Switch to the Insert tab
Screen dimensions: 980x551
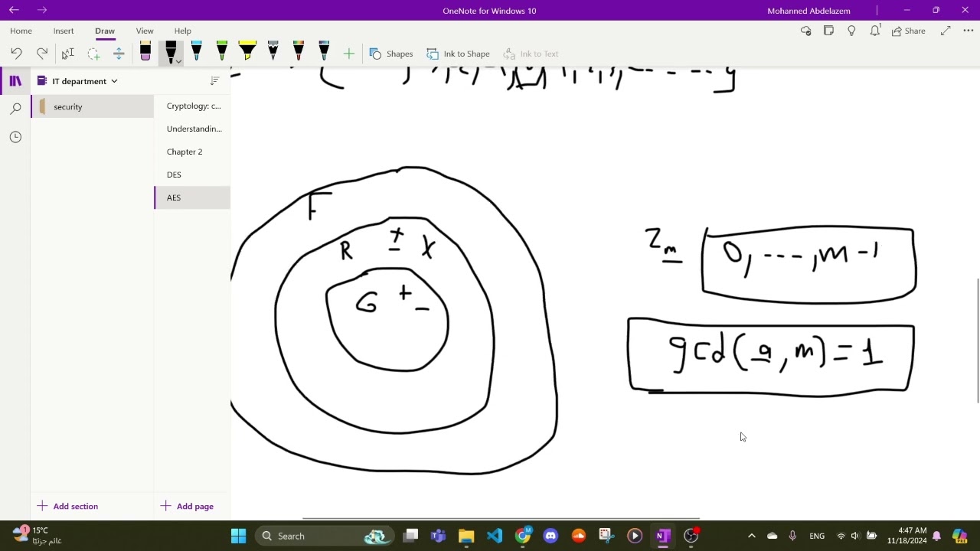coord(64,31)
